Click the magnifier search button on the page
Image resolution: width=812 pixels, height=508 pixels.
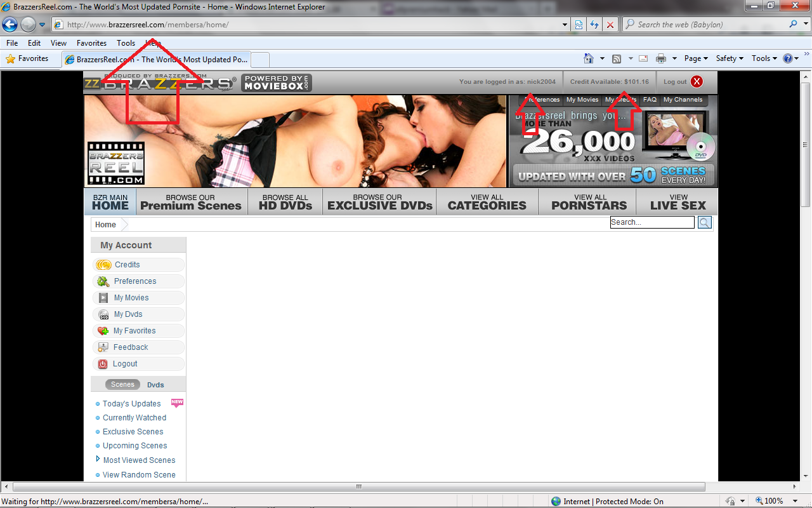704,222
